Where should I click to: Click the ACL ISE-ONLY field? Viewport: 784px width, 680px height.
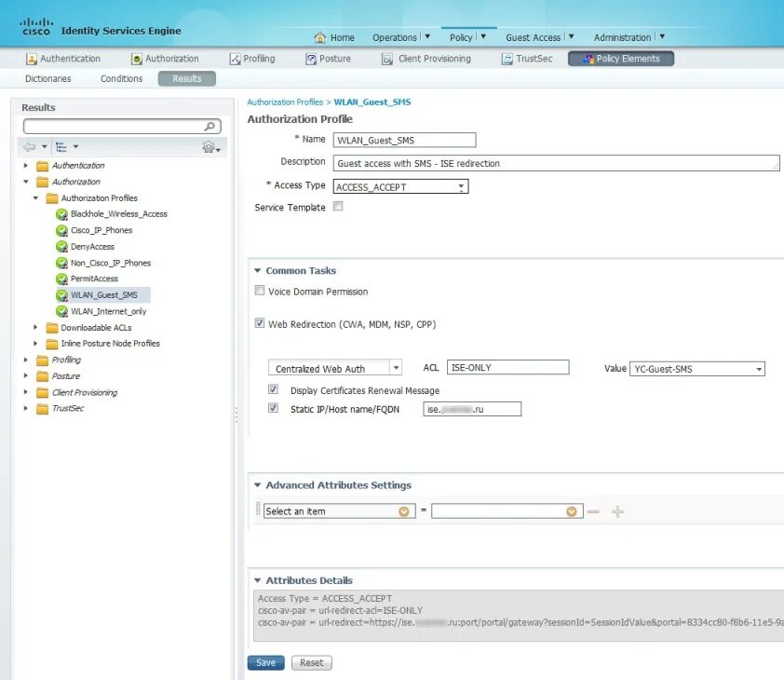pyautogui.click(x=508, y=367)
